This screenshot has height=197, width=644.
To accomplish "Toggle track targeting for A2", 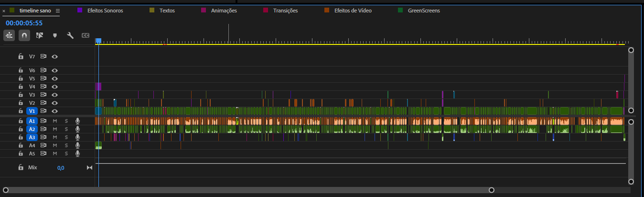I will 32,129.
